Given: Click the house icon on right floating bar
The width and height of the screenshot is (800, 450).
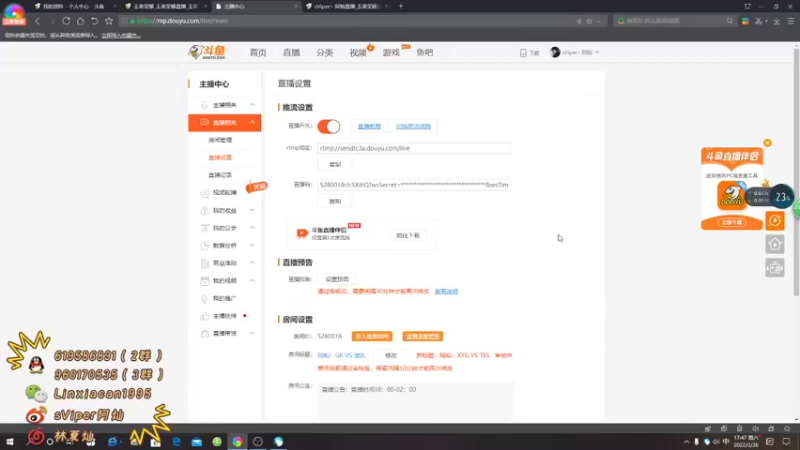Looking at the screenshot, I should point(774,244).
